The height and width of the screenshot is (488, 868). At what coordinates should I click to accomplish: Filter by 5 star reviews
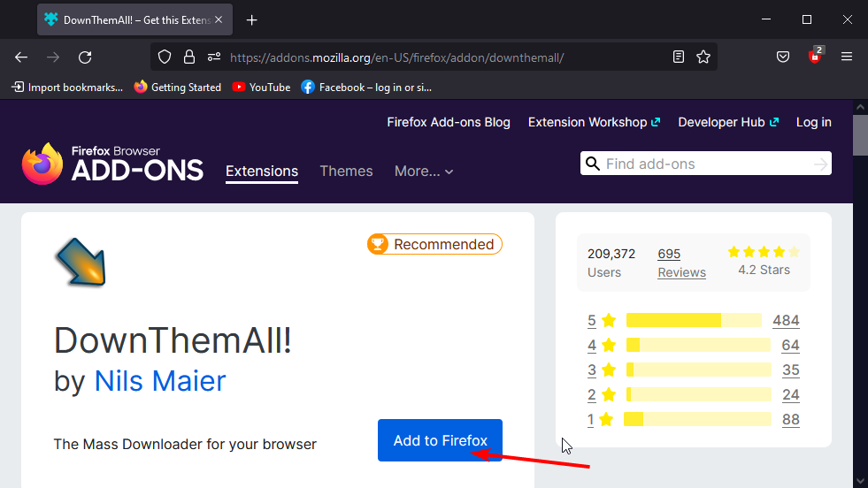click(x=601, y=320)
